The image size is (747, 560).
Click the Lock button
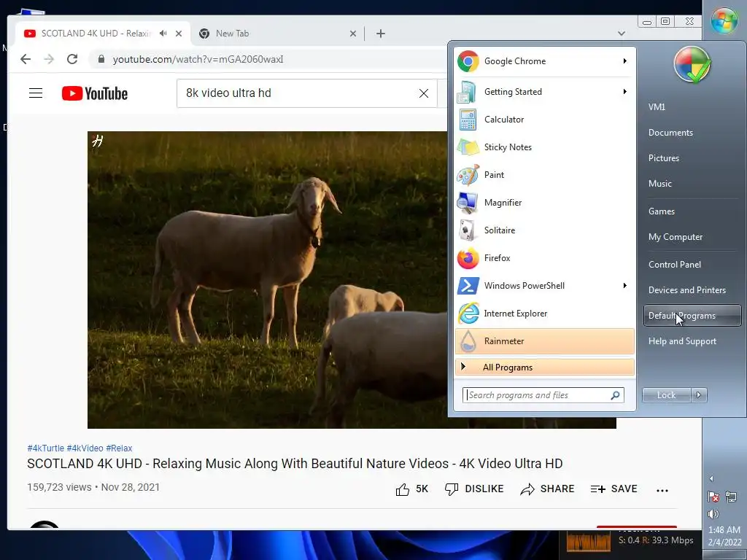666,394
